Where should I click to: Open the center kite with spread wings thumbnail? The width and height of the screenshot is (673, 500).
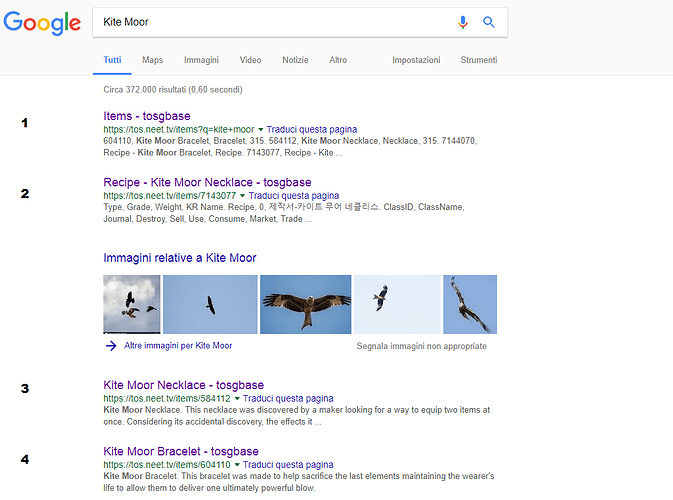[305, 304]
